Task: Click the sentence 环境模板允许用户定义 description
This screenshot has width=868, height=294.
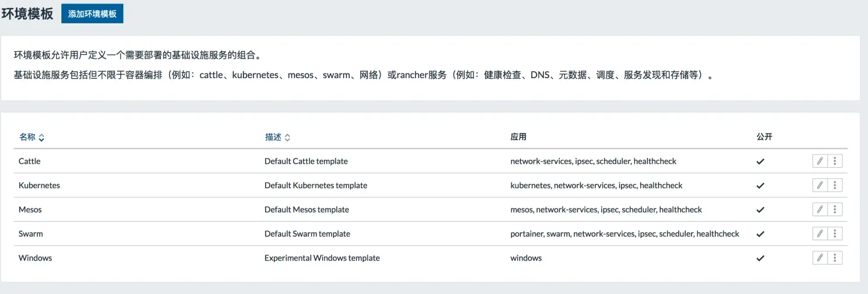Action: tap(138, 56)
